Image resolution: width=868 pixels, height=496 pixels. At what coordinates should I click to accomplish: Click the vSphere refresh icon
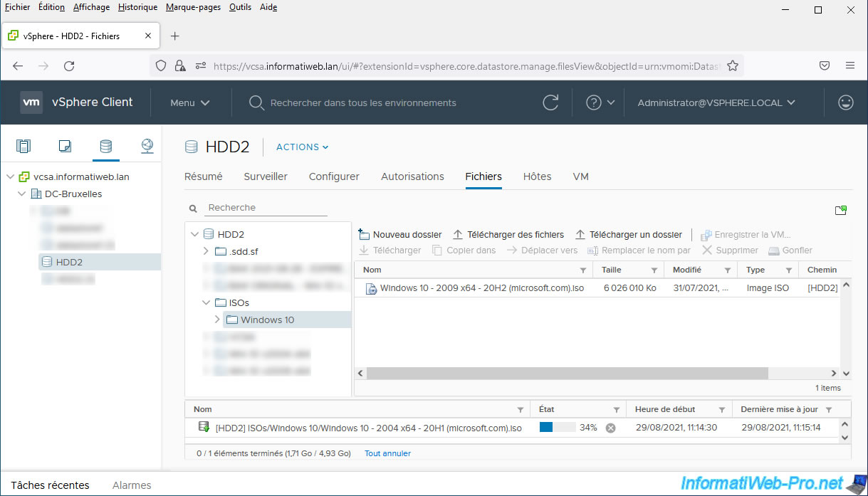point(550,102)
